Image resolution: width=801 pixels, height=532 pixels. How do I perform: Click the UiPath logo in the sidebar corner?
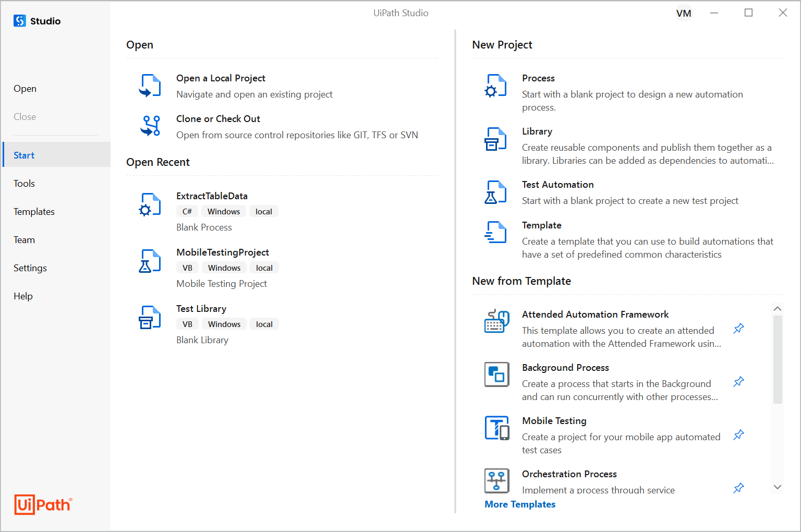pos(43,505)
